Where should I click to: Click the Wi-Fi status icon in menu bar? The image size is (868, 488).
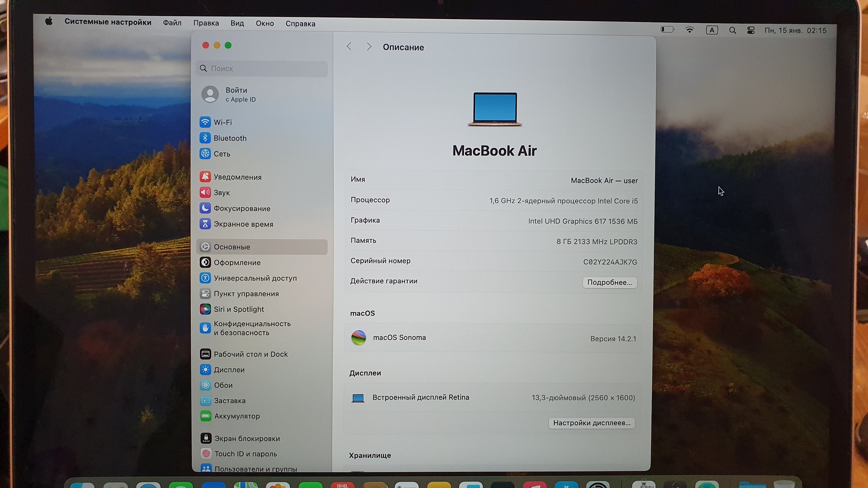pos(690,30)
